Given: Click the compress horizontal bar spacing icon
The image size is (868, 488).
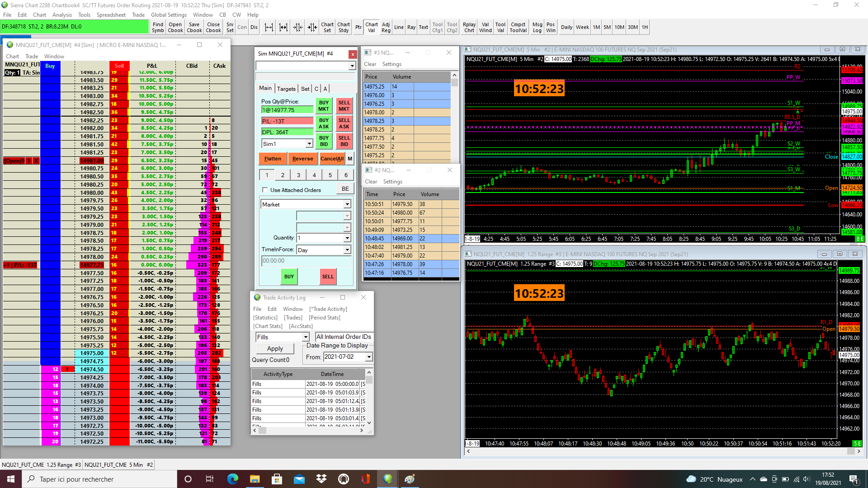Looking at the screenshot, I should coord(283,27).
